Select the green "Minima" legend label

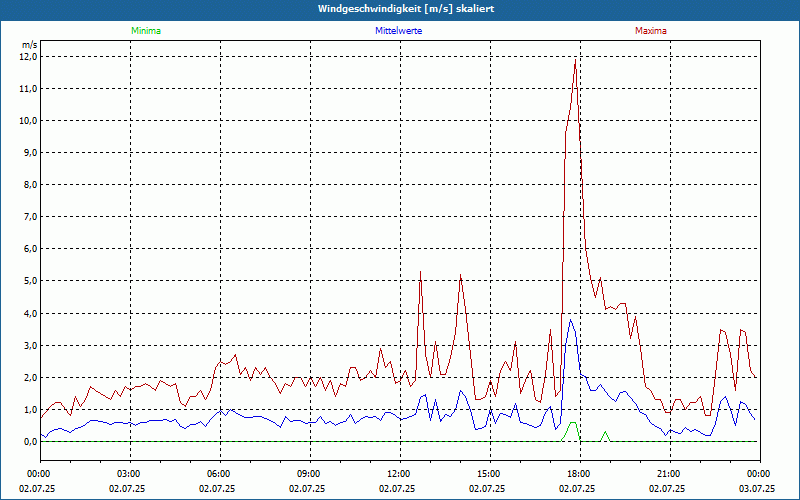point(145,31)
